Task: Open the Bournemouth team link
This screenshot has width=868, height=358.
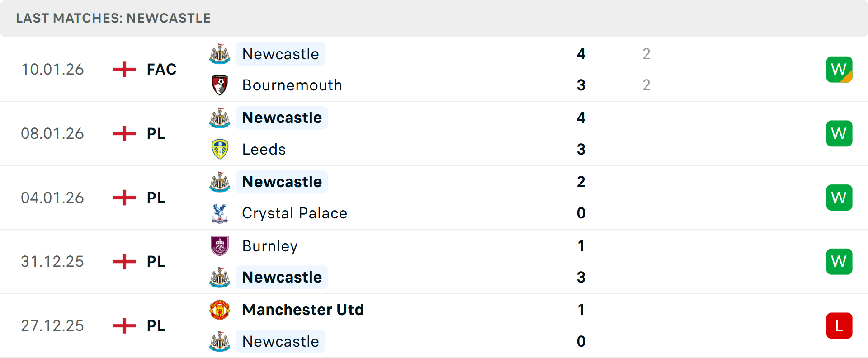Action: pos(292,85)
